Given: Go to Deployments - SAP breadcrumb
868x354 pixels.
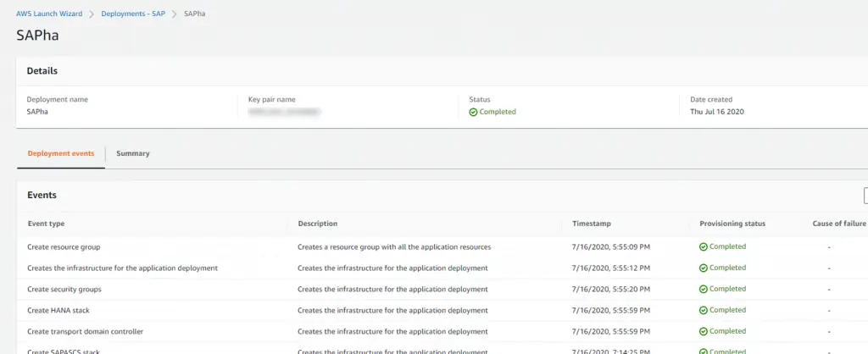Looking at the screenshot, I should pyautogui.click(x=133, y=14).
